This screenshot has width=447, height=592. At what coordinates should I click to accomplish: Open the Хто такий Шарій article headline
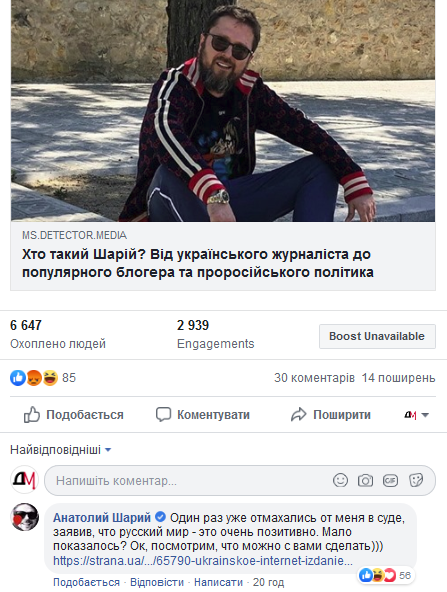pos(197,263)
